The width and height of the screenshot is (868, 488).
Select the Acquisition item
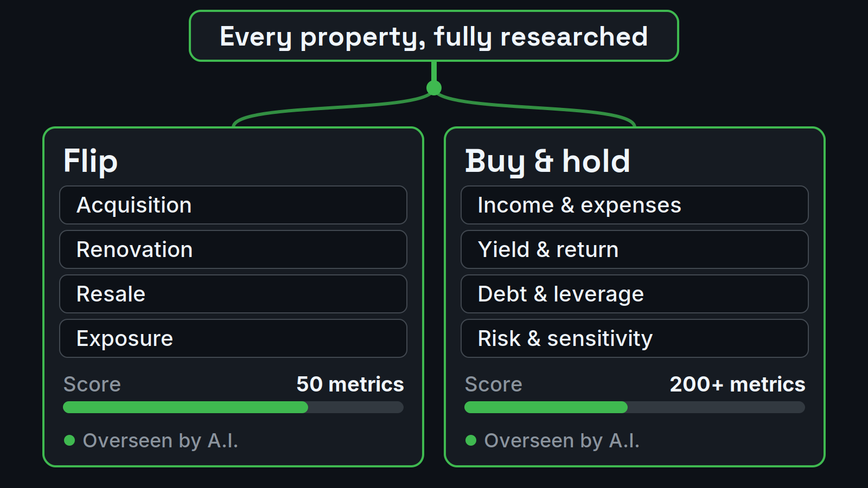click(233, 205)
